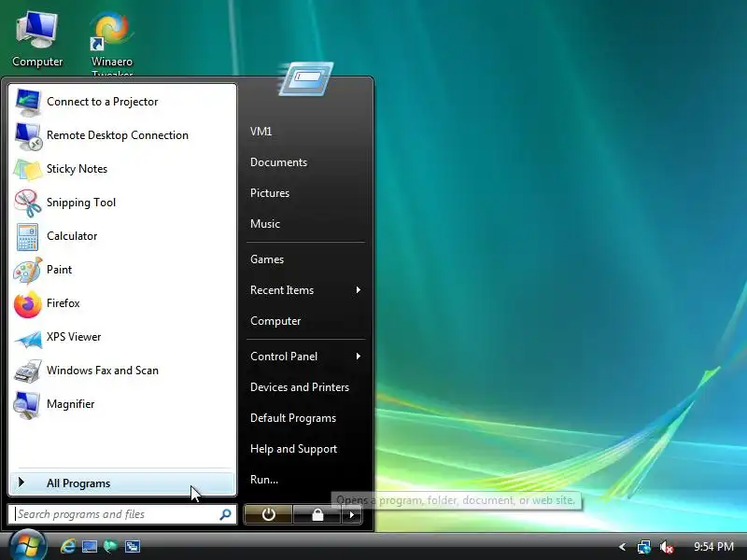Expand All Programs list
The width and height of the screenshot is (747, 560).
click(x=122, y=483)
